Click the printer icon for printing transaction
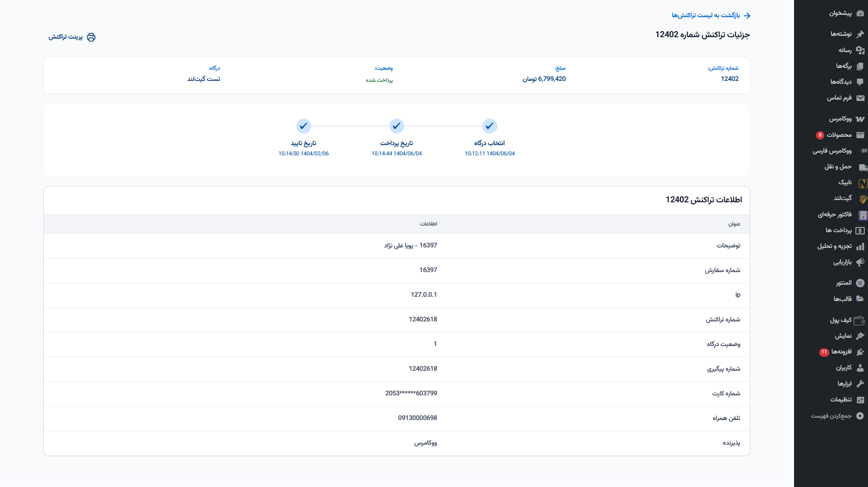Screen dimensions: 868x487 [x=91, y=37]
